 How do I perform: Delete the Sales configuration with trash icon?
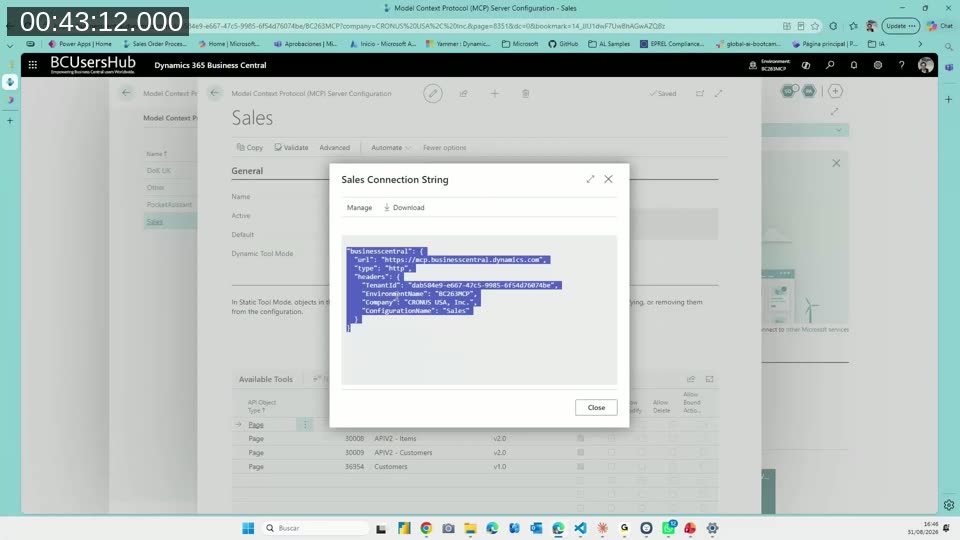pyautogui.click(x=525, y=94)
